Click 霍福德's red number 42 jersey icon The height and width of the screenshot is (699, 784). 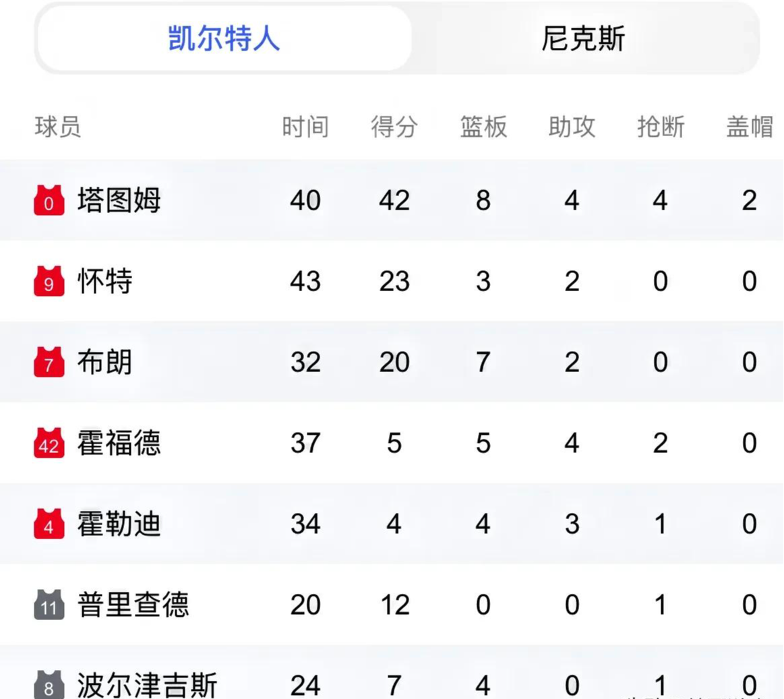point(49,443)
